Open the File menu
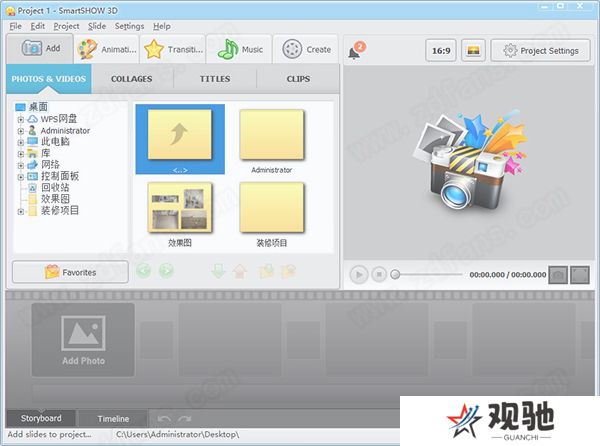Image resolution: width=600 pixels, height=446 pixels. [15, 26]
